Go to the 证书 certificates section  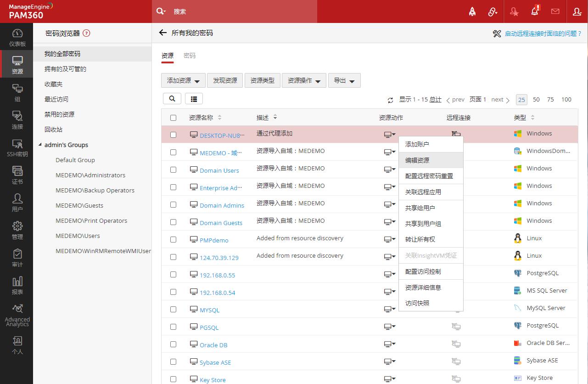(17, 175)
